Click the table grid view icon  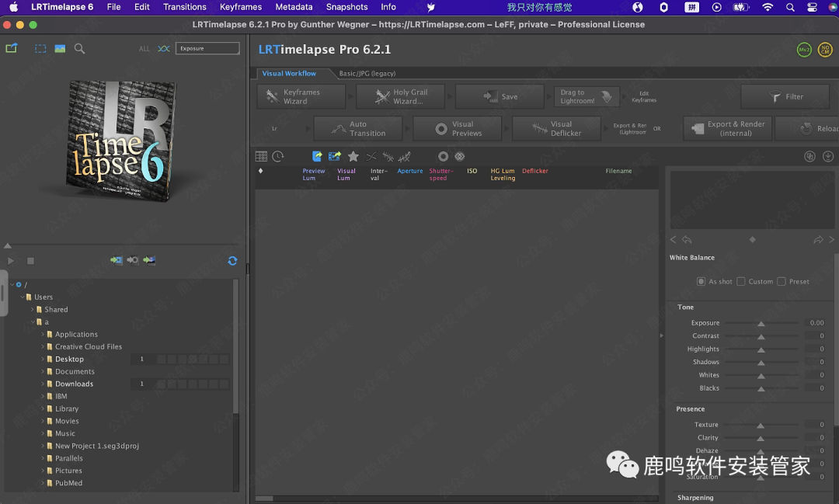click(x=261, y=156)
